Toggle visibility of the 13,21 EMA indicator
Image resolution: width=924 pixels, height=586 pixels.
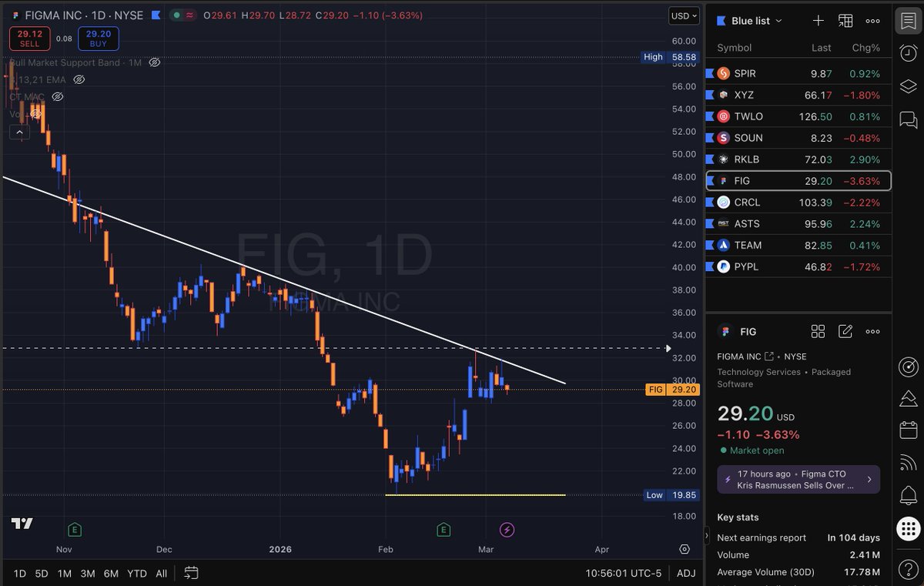pyautogui.click(x=79, y=79)
